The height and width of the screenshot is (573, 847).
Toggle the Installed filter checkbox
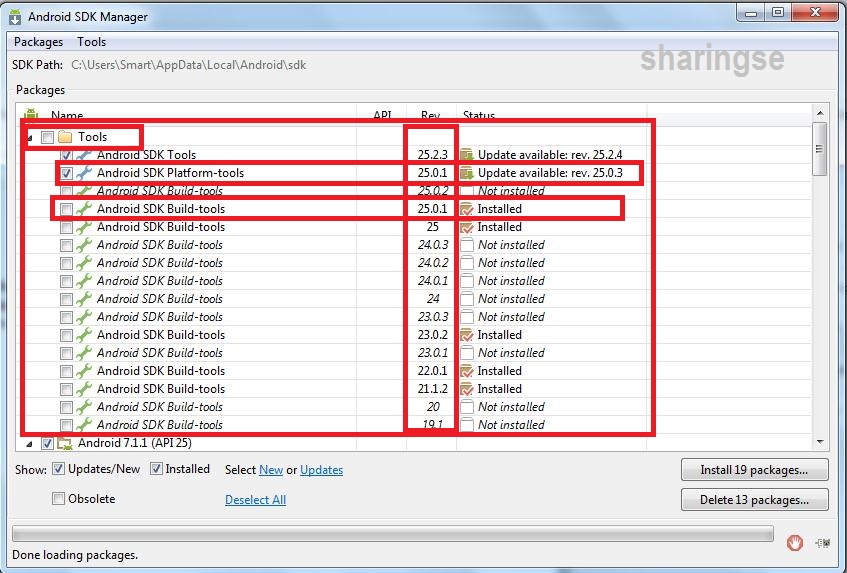(156, 469)
